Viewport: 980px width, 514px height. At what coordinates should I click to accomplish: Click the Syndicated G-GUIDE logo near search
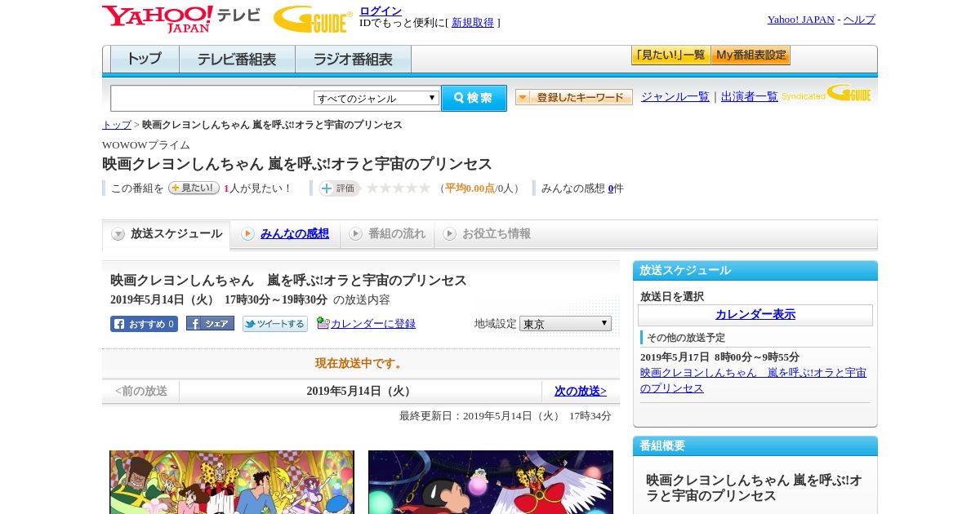(x=826, y=93)
